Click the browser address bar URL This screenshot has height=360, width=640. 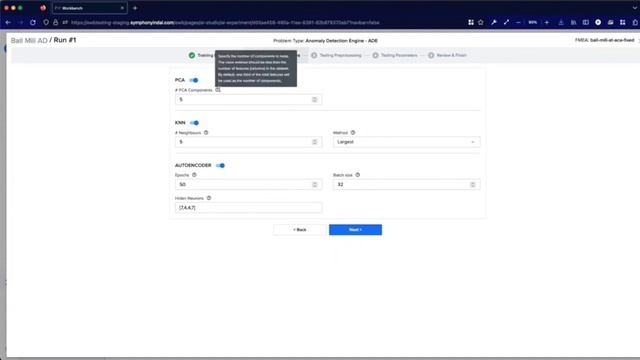[x=225, y=22]
